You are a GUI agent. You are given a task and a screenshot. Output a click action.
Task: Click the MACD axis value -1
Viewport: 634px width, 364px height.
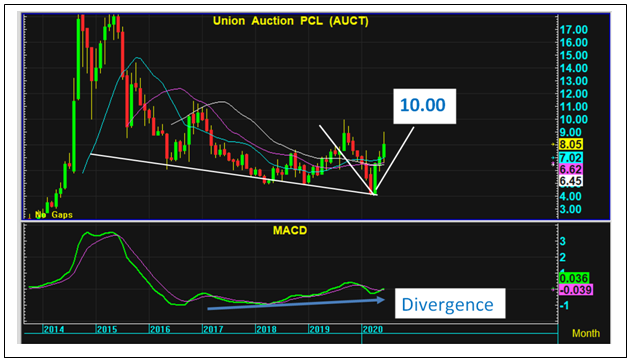coord(563,306)
